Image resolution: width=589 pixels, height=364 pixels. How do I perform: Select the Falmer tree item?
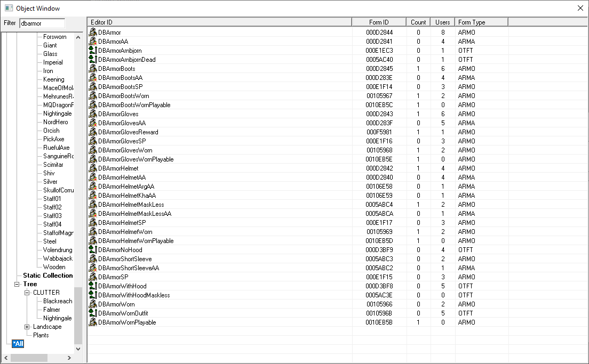tap(51, 310)
